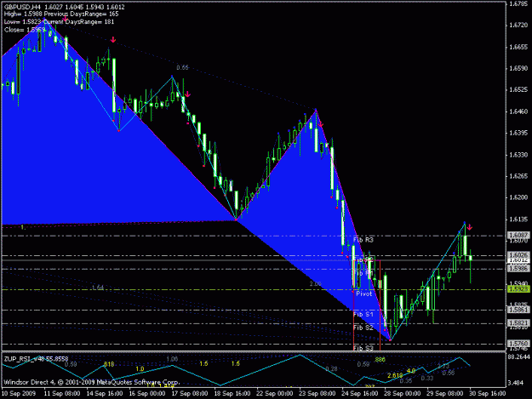
Task: Select the 'Low= 1.5823 Current DaysRange= 181' line
Action: click(59, 22)
